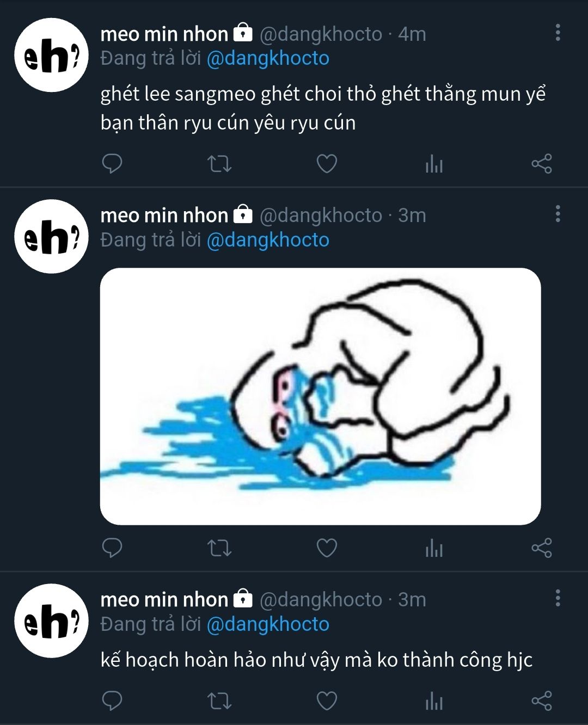This screenshot has height=725, width=588.
Task: Like the 'ghét lee sangmeo' tweet
Action: click(327, 163)
